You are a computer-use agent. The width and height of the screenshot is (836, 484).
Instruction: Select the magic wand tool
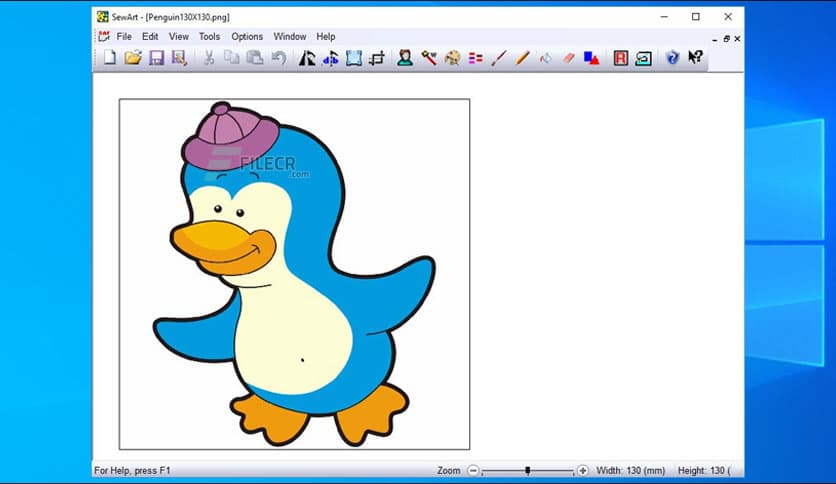pyautogui.click(x=429, y=58)
